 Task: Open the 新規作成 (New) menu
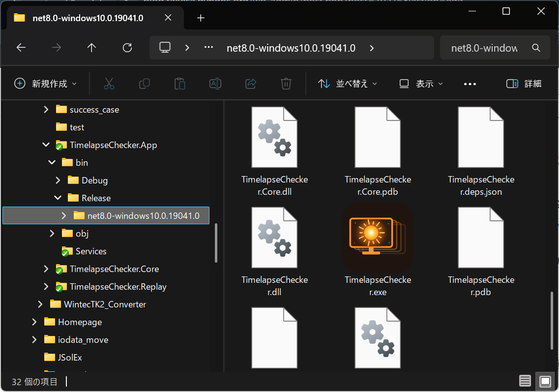pyautogui.click(x=45, y=84)
